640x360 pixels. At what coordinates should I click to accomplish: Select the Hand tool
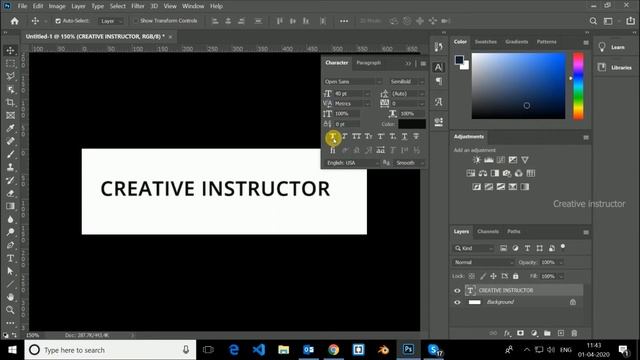pos(10,297)
